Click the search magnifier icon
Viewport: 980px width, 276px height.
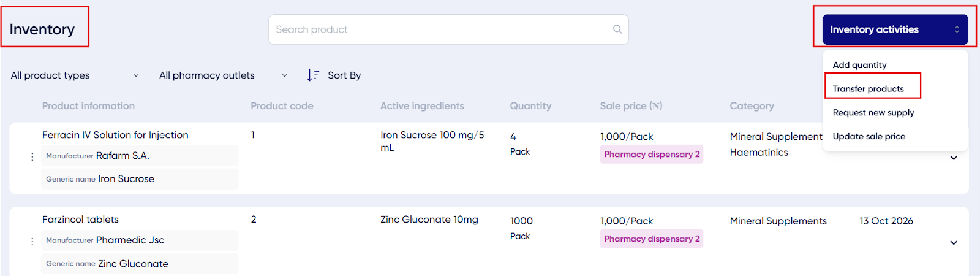pos(617,29)
